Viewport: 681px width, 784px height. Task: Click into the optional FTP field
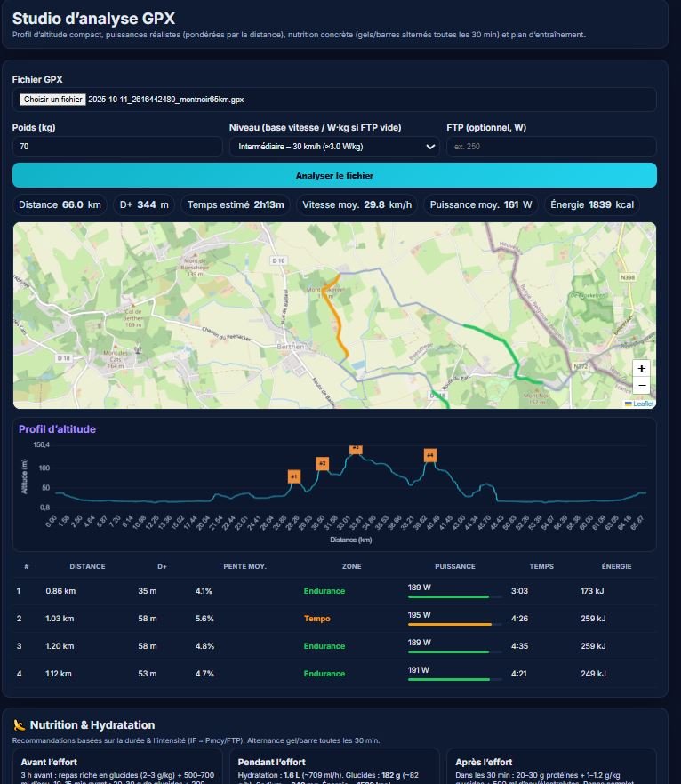click(x=551, y=147)
